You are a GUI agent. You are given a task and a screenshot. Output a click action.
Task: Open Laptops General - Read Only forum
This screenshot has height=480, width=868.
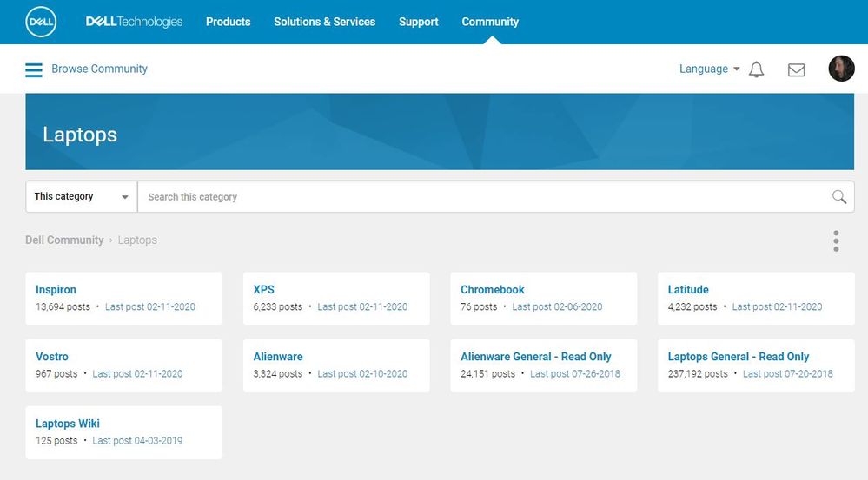[739, 356]
